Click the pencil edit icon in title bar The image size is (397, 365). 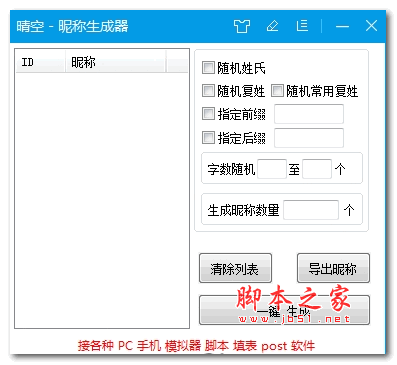coord(273,26)
